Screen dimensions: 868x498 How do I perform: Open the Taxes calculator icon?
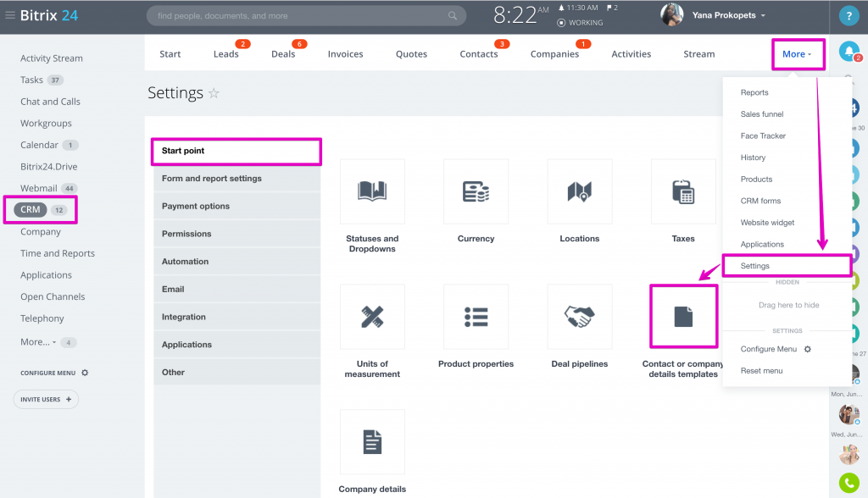[x=683, y=191]
